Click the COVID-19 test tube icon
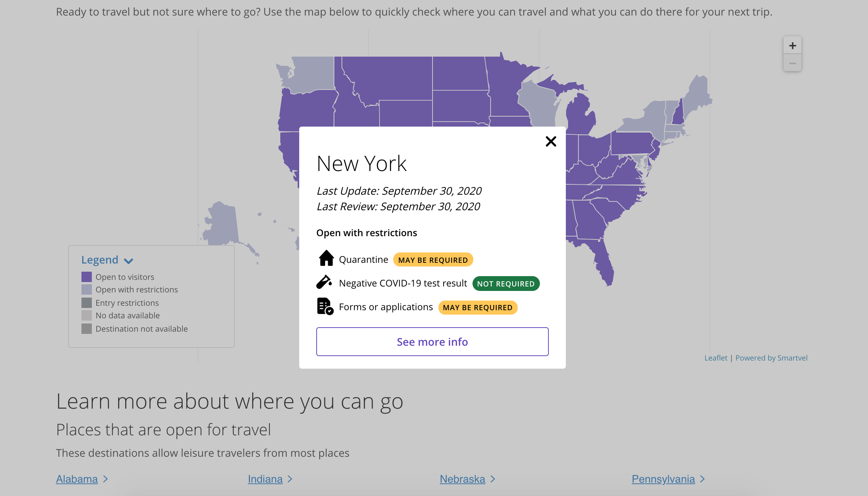 click(324, 282)
